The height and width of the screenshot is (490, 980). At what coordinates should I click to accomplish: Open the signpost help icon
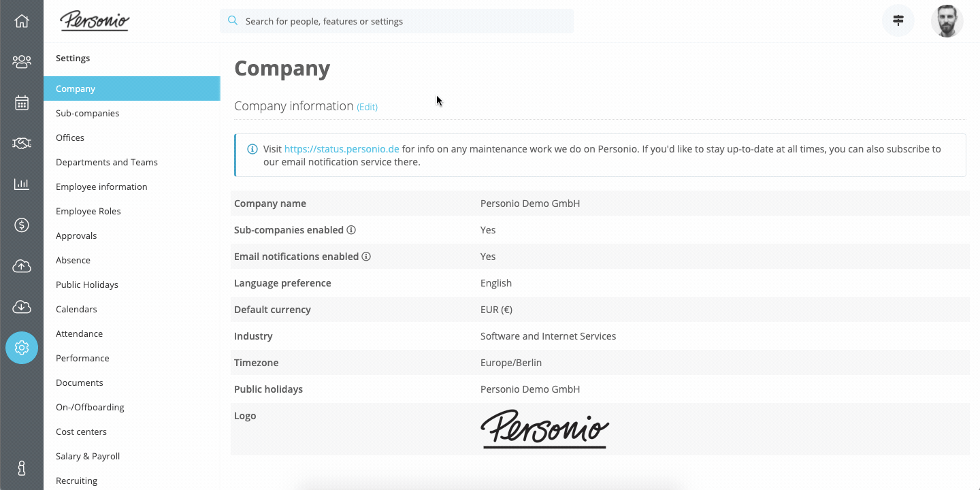click(x=898, y=21)
